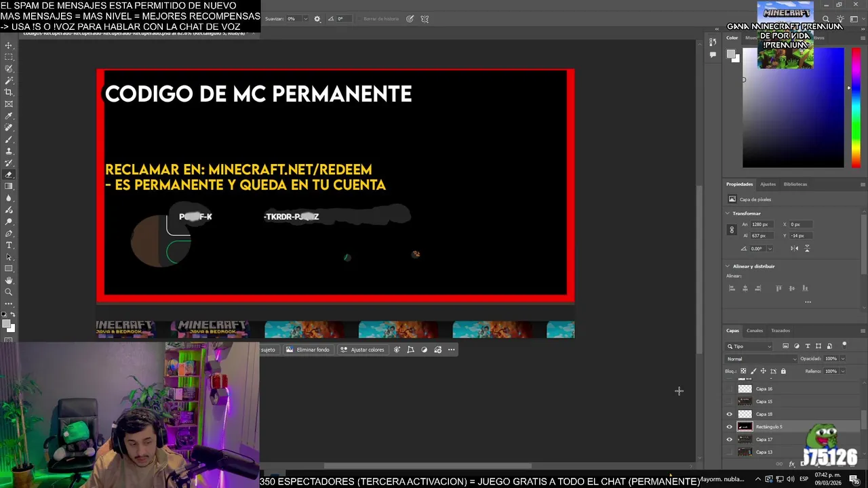Screen dimensions: 868x488
Task: Open the symmetry butterfly options
Action: [425, 19]
